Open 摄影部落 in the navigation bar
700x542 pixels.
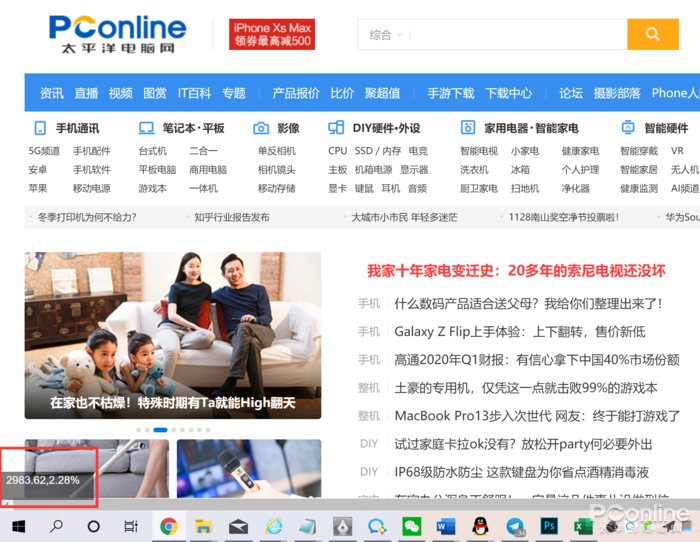click(617, 93)
